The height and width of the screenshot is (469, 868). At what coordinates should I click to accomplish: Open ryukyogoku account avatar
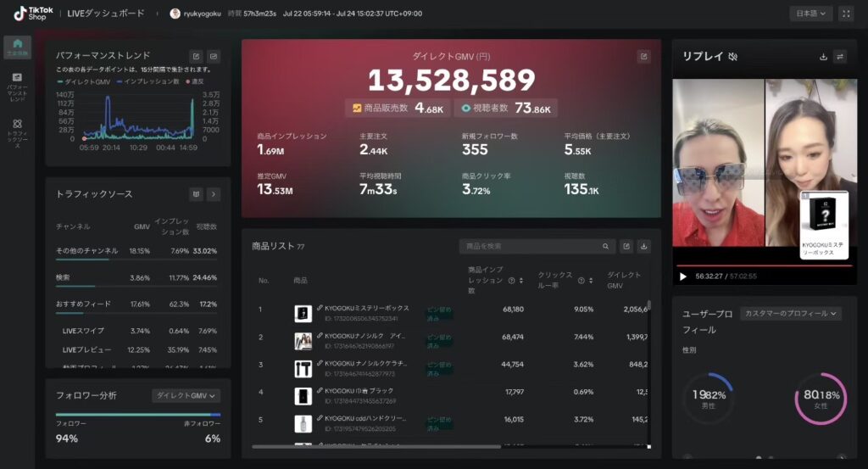(175, 14)
